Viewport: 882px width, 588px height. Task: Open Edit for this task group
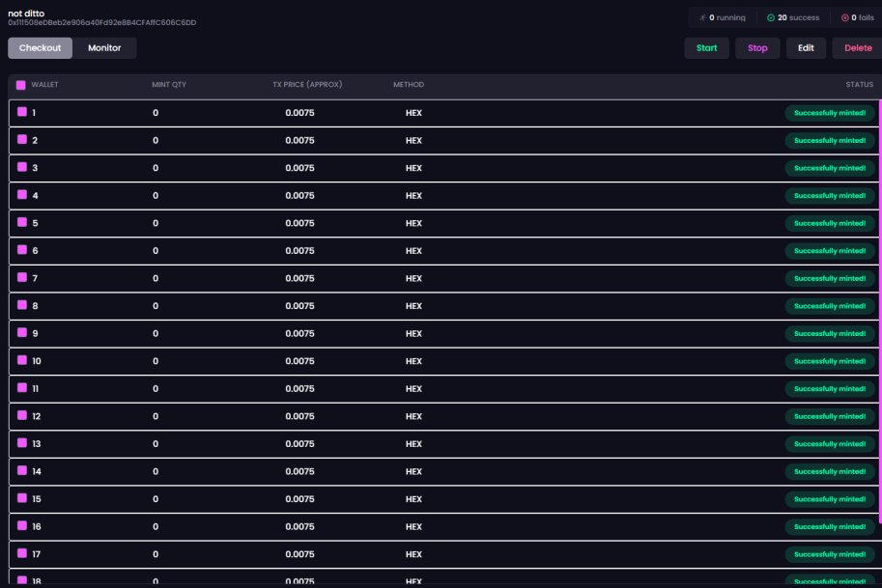[806, 47]
